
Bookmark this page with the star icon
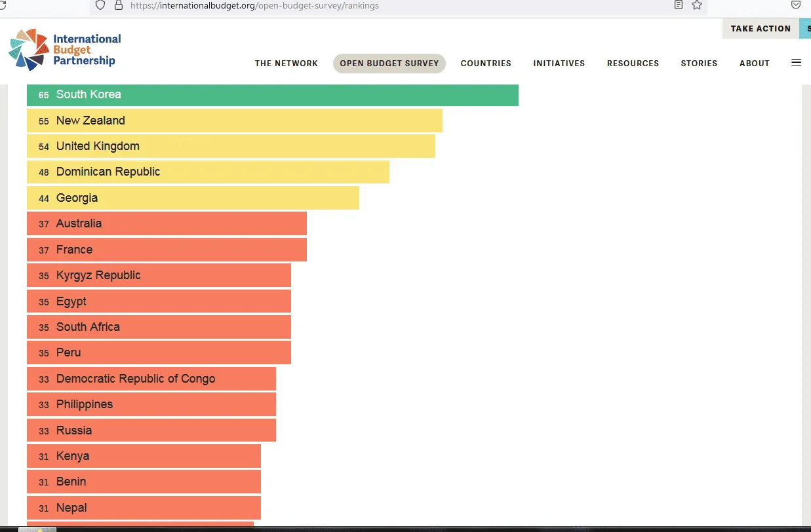697,5
